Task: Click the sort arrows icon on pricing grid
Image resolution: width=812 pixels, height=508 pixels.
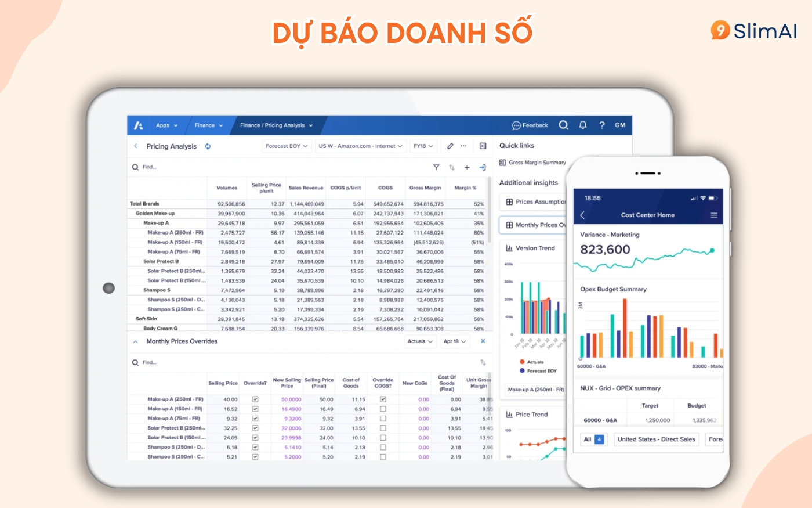Action: coord(452,167)
